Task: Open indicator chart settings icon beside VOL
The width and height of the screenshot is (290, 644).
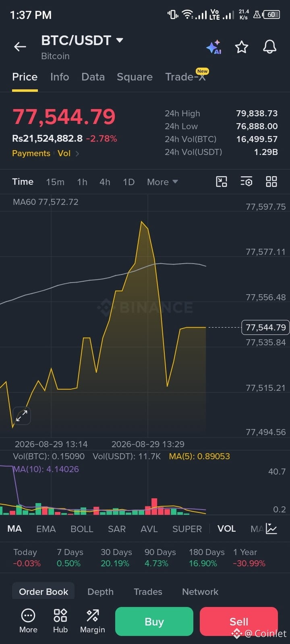Action: [271, 528]
